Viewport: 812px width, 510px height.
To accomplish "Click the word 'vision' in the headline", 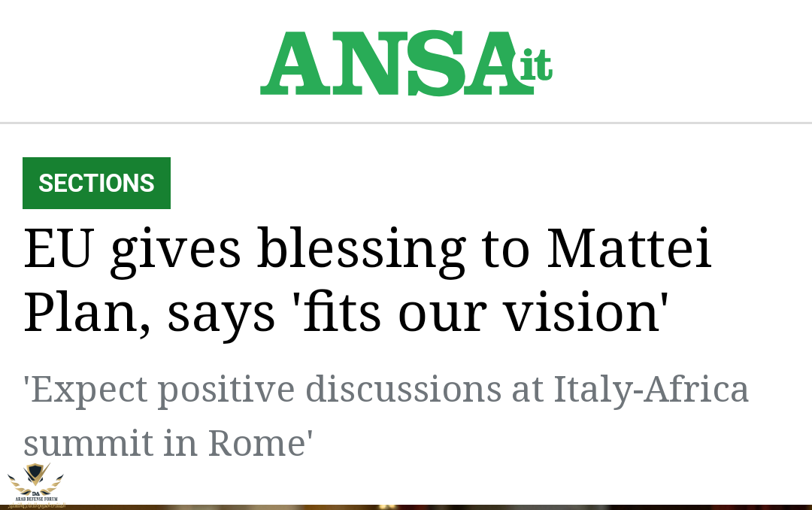I will (581, 312).
